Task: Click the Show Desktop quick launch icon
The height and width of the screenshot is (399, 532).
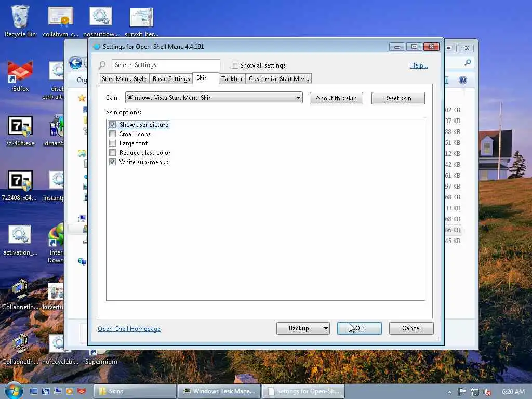Action: 34,391
